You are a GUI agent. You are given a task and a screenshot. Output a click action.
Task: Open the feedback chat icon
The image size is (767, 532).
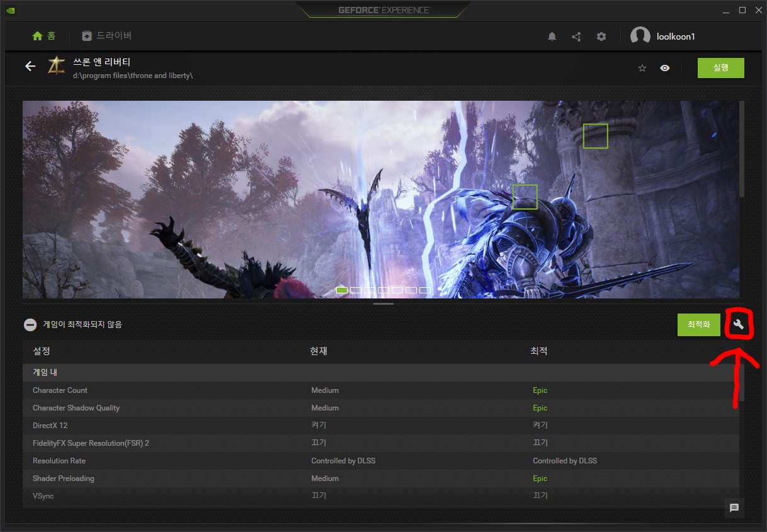tap(734, 507)
